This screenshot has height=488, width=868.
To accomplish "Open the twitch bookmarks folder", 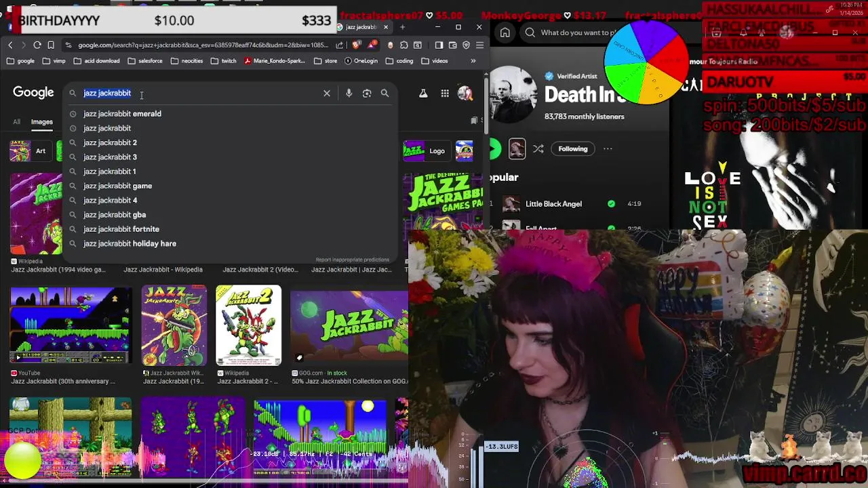I will click(x=223, y=61).
